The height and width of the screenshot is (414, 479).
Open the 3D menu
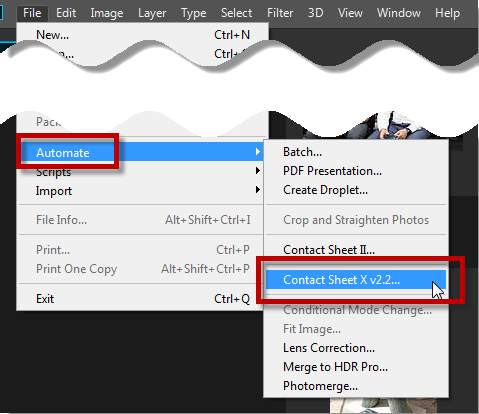315,13
